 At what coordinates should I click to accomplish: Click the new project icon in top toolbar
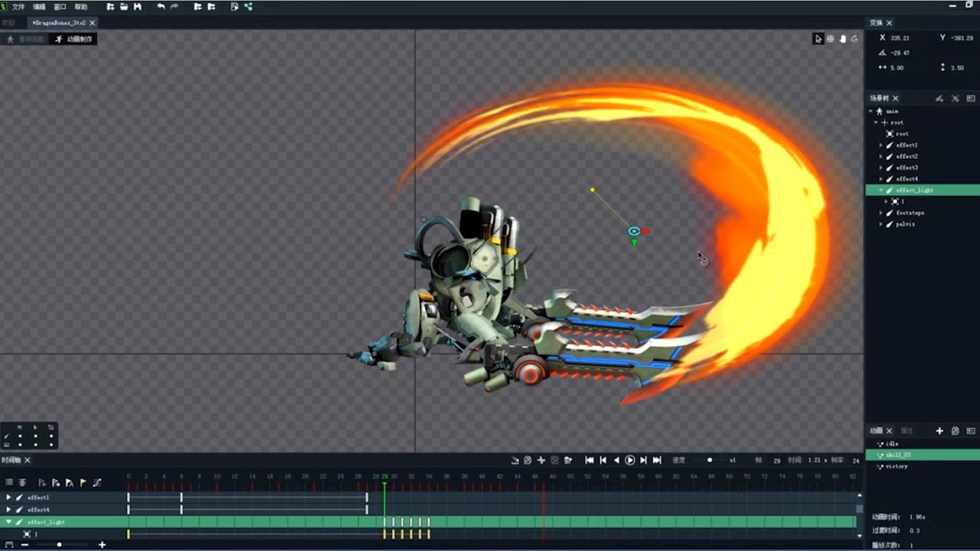110,7
